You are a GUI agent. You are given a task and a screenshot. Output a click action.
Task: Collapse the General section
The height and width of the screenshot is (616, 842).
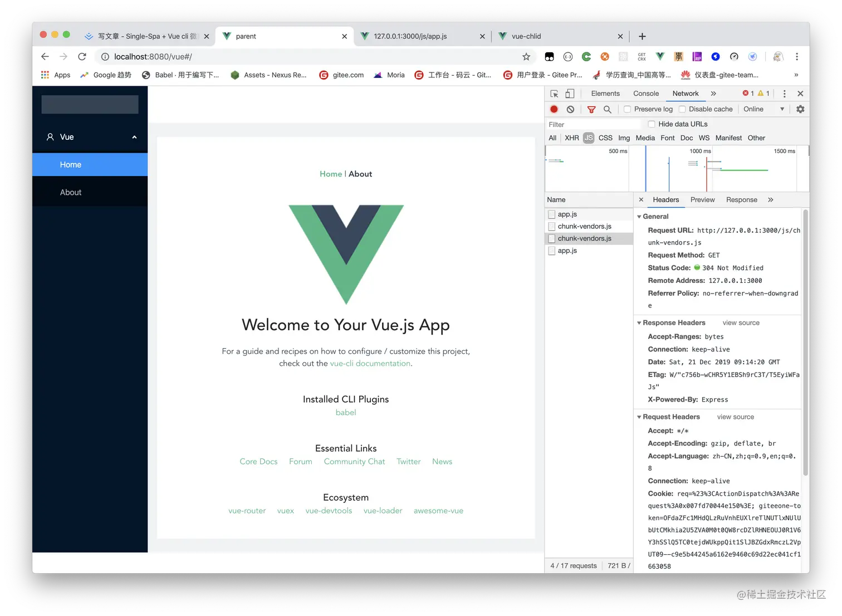click(x=639, y=216)
